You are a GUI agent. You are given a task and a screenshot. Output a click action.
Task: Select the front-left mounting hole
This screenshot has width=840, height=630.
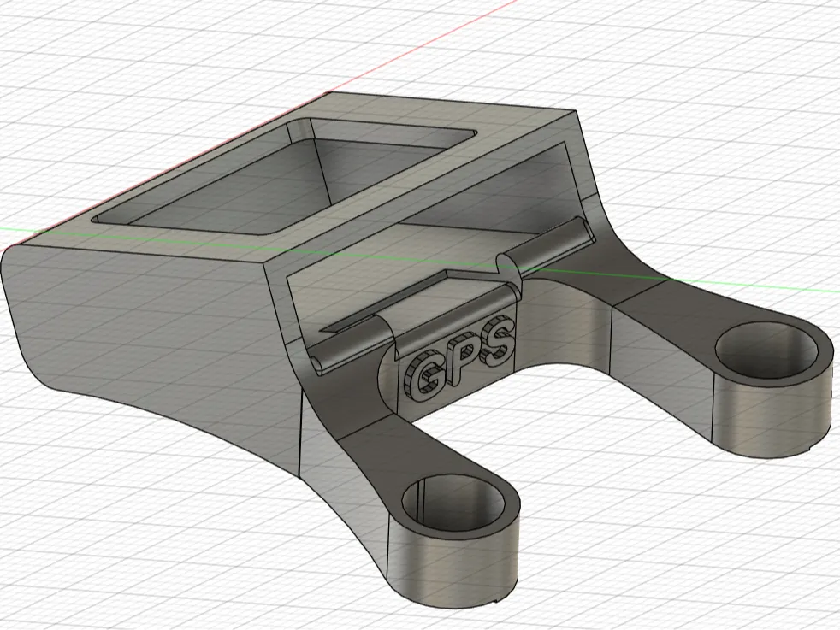[x=453, y=503]
